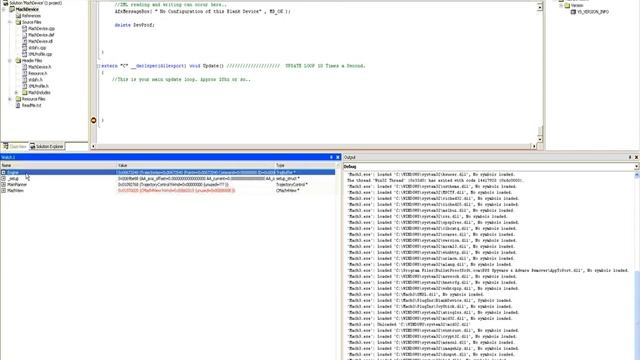
Task: Collapse the Version folder in Resource View
Action: click(x=561, y=6)
